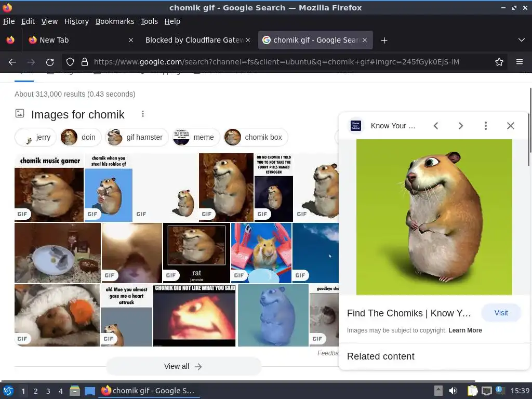
Task: Select the gif hamster filter chip
Action: [137, 137]
